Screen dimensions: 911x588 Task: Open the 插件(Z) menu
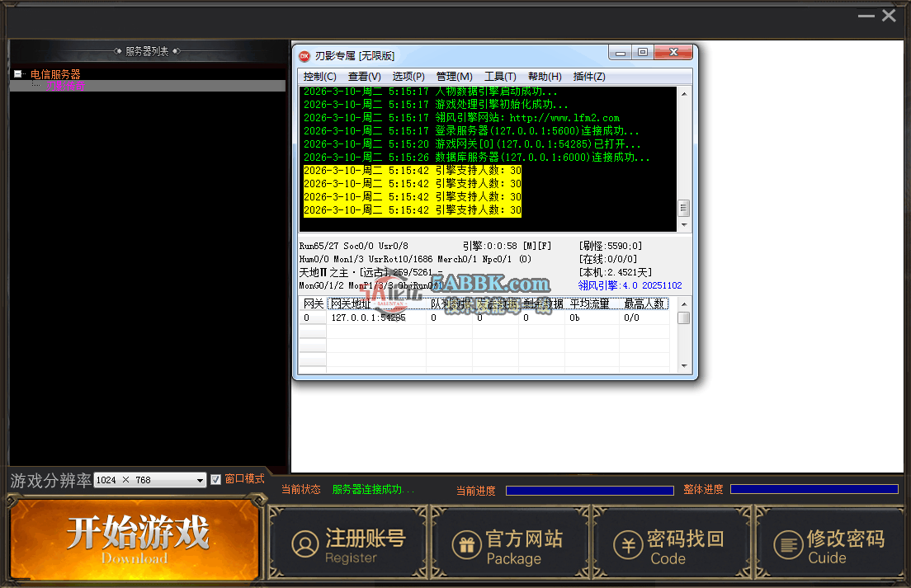point(588,75)
